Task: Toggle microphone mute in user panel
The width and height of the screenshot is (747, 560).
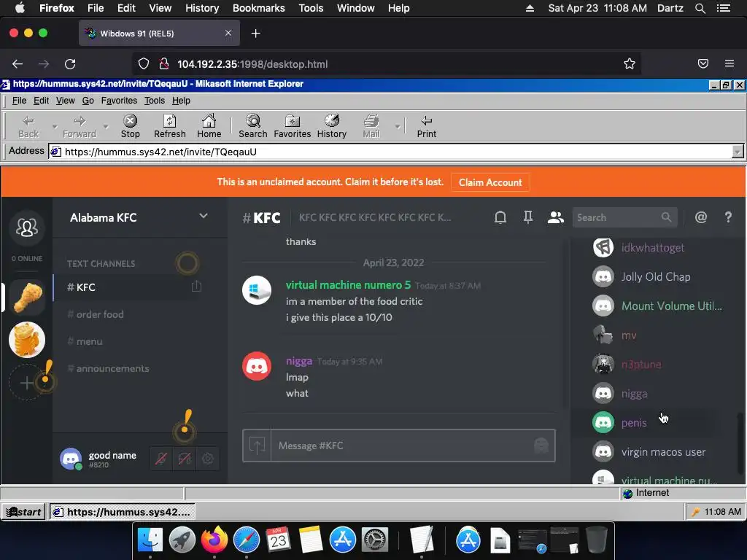Action: (161, 459)
